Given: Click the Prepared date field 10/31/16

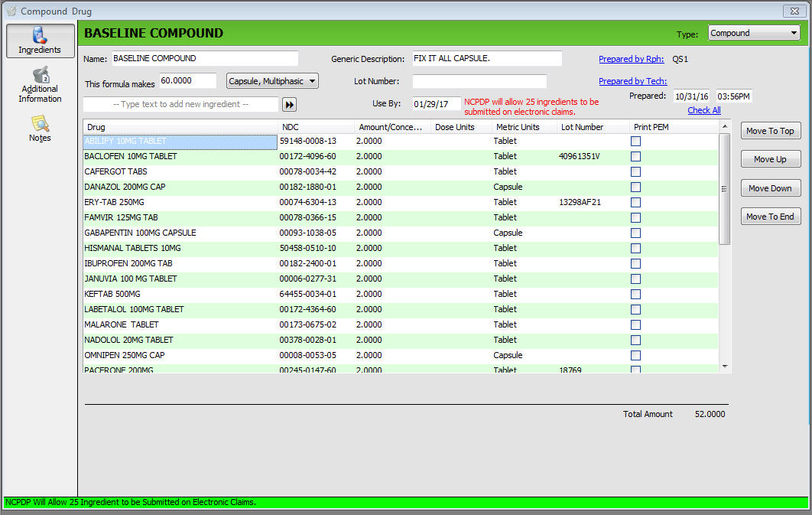Looking at the screenshot, I should (691, 96).
